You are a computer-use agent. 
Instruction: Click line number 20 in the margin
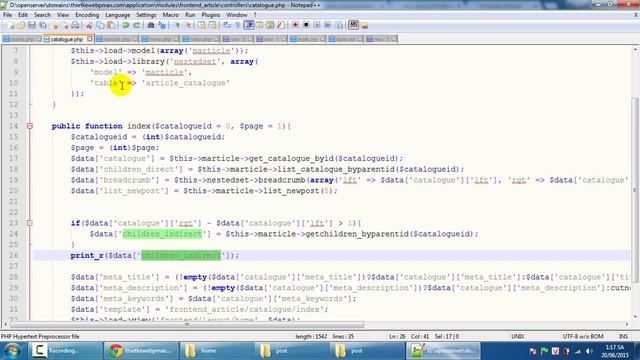13,191
